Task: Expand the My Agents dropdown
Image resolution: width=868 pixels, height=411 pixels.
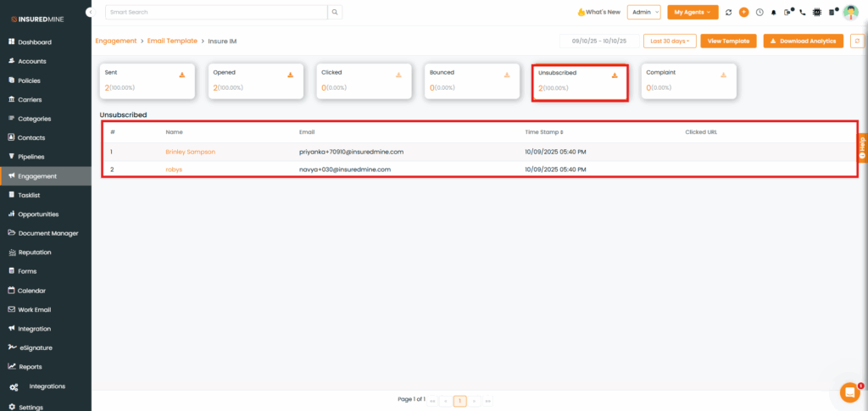Action: pos(693,13)
